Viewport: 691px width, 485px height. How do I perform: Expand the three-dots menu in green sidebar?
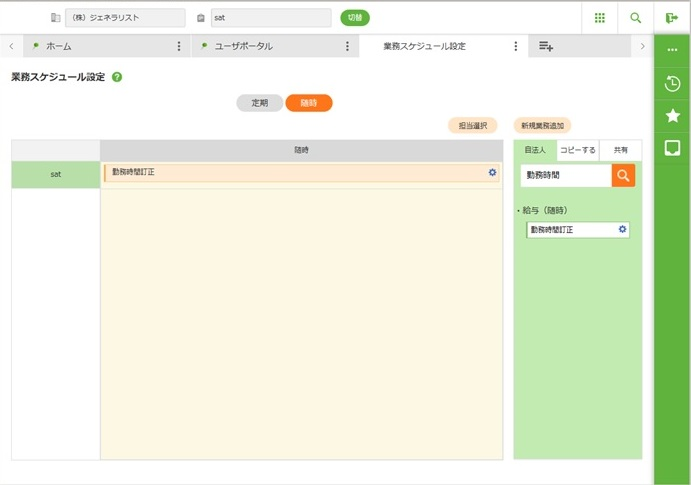click(x=672, y=51)
